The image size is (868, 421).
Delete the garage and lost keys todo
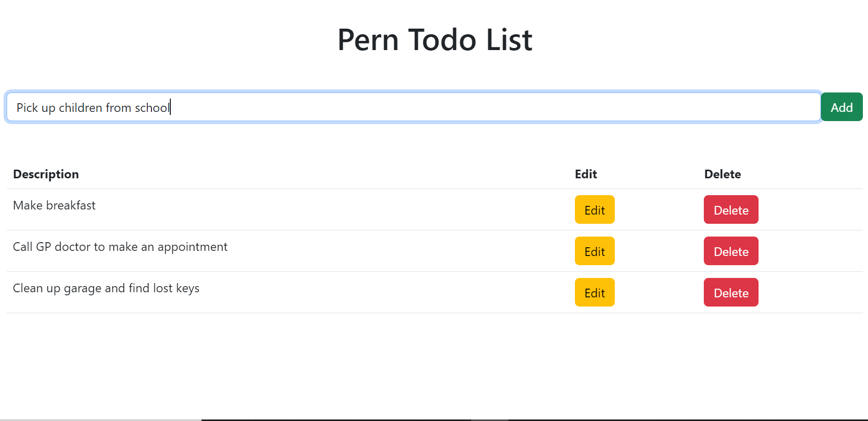730,293
